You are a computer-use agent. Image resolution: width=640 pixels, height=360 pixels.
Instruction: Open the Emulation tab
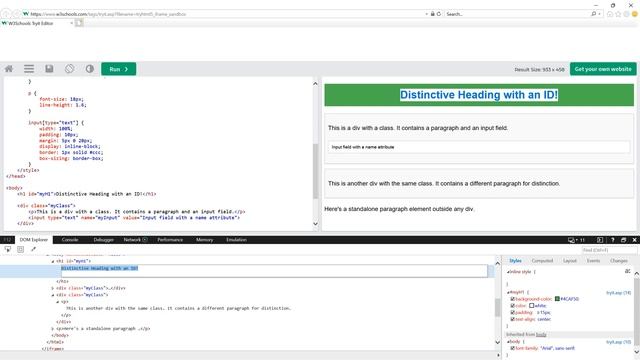point(236,240)
